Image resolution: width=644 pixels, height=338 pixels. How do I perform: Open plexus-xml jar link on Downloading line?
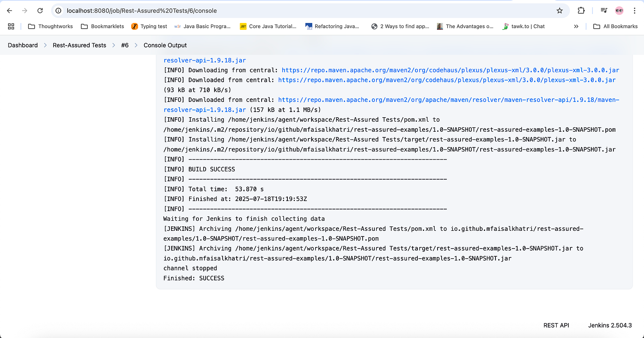coord(450,70)
